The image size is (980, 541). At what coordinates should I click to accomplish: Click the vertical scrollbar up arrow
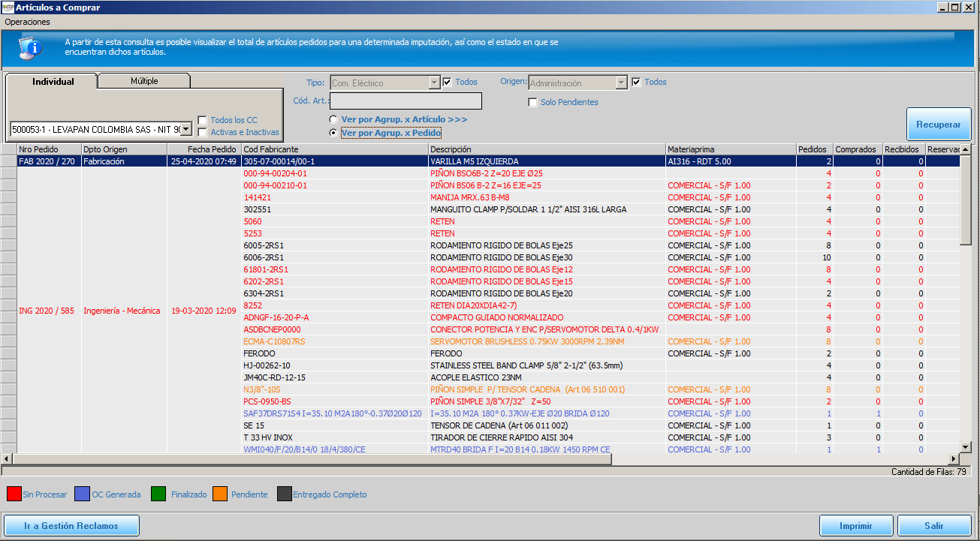[966, 149]
